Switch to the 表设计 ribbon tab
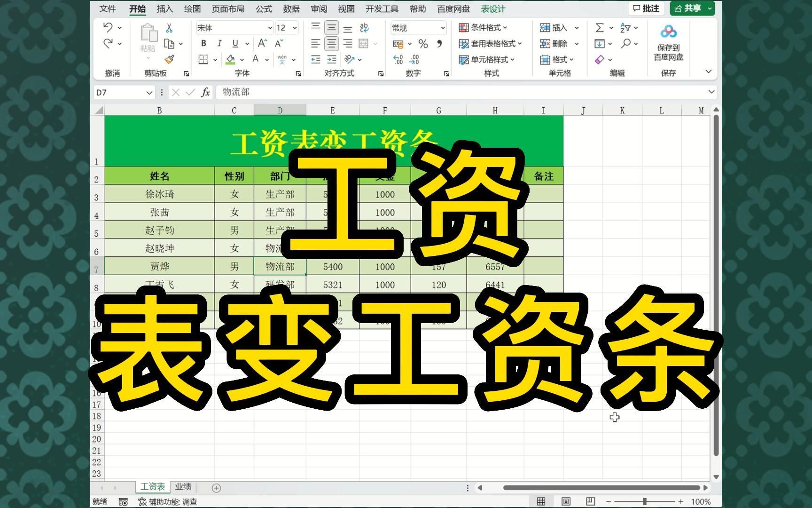812x508 pixels. [492, 8]
